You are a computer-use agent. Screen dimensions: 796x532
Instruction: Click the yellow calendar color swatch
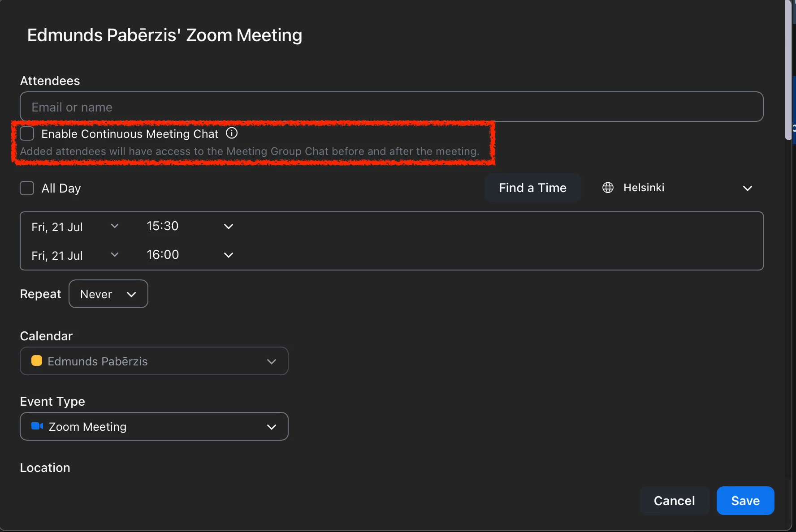(x=37, y=360)
